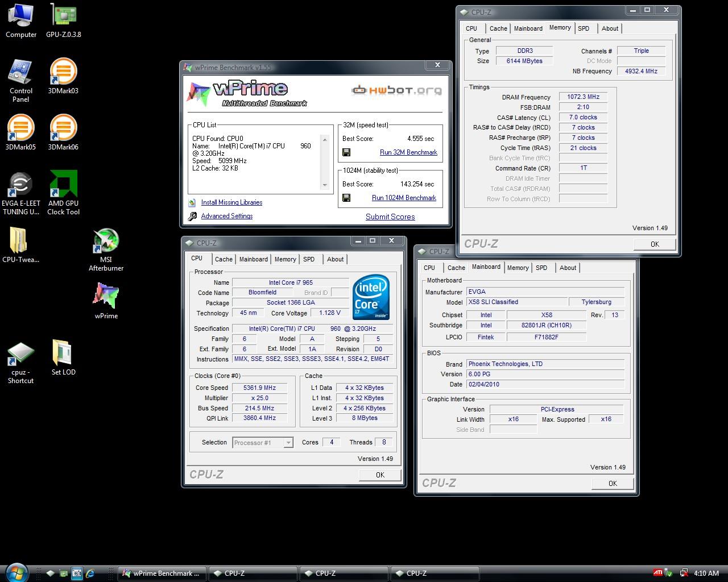The height and width of the screenshot is (582, 728).
Task: Launch MSI Afterburner shortcut
Action: click(106, 250)
